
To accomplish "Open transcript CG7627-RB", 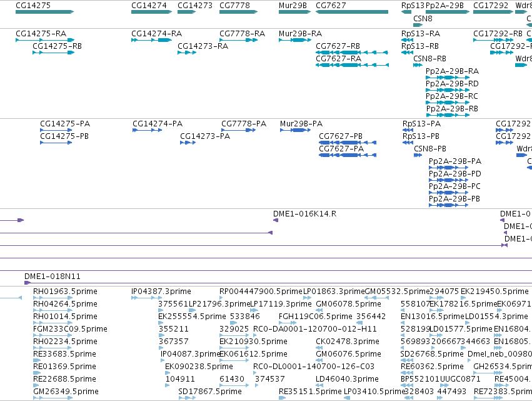I will click(338, 46).
